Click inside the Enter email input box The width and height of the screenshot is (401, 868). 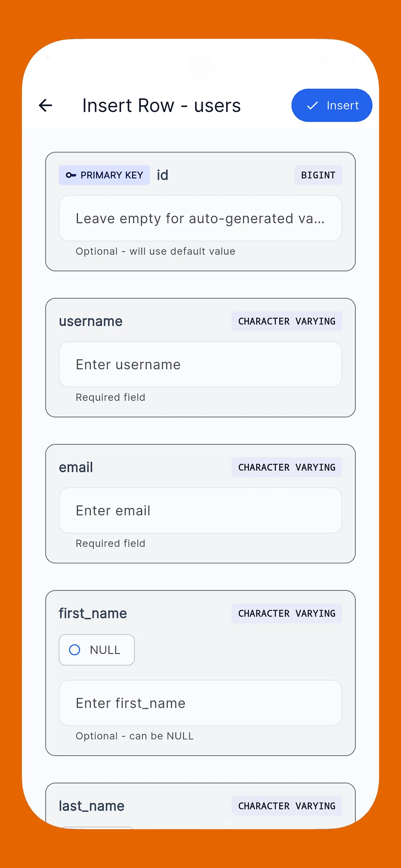(200, 511)
